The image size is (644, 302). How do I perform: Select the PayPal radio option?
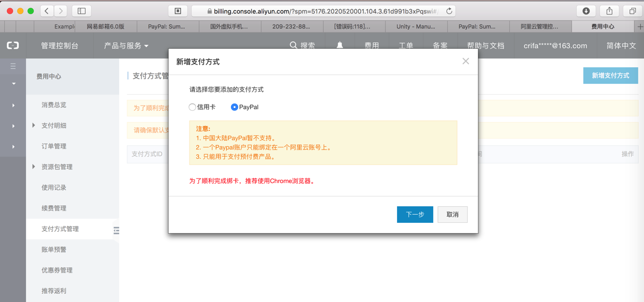pyautogui.click(x=235, y=107)
